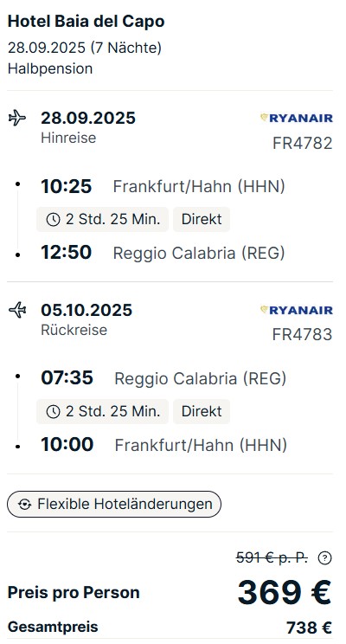
Task: Click the flight number FR4782
Action: 303,144
